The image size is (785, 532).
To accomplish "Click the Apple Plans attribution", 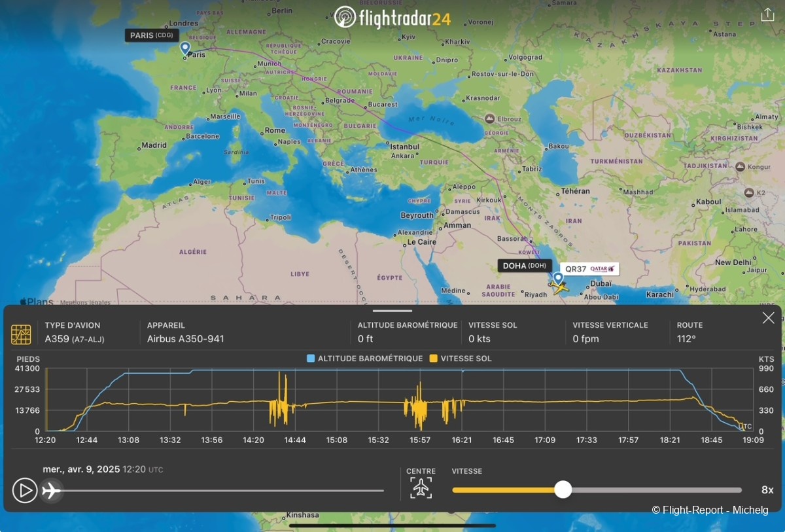I will 37,302.
